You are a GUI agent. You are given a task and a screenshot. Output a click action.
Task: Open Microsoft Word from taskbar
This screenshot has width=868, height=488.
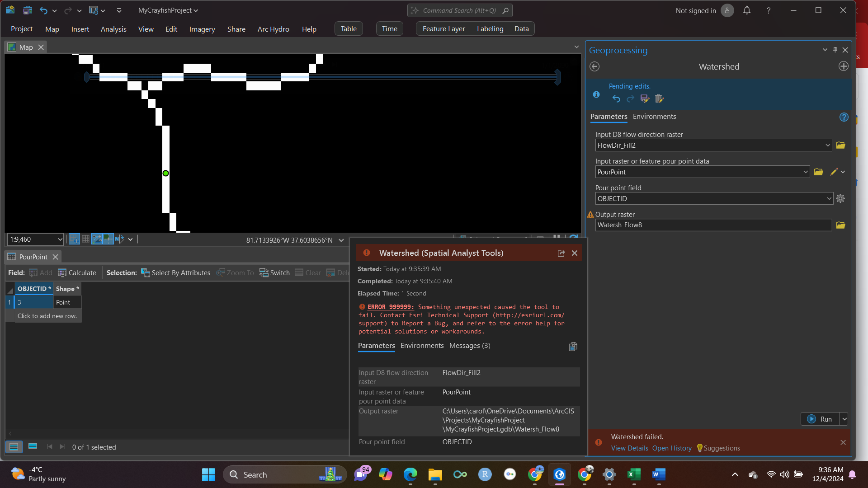(x=659, y=474)
